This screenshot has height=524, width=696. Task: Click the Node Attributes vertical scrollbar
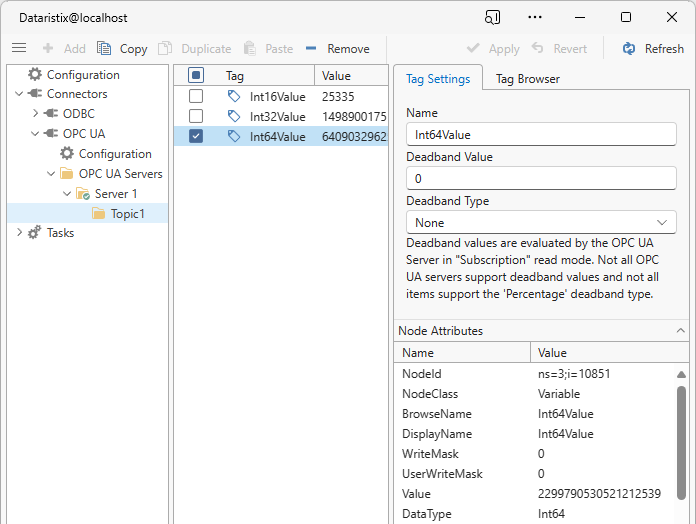pyautogui.click(x=681, y=440)
